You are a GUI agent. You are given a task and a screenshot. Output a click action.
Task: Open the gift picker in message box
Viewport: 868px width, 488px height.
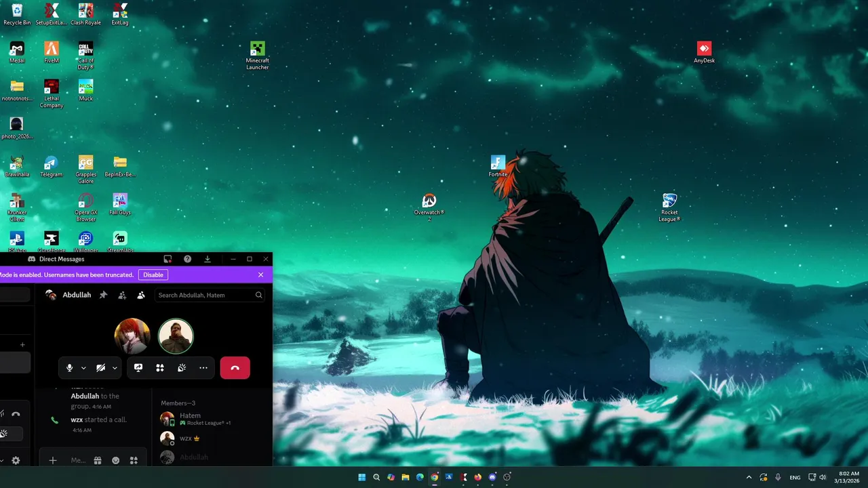click(x=98, y=460)
